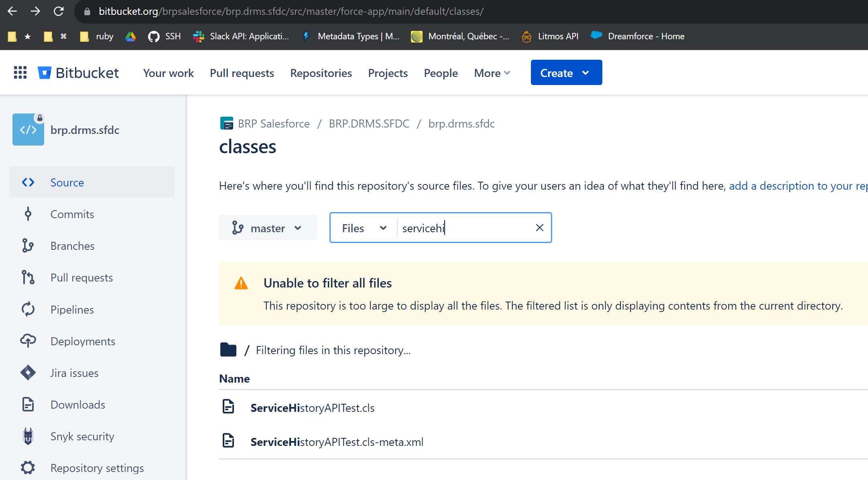Image resolution: width=868 pixels, height=480 pixels.
Task: Click the Bitbucket logo
Action: 79,73
